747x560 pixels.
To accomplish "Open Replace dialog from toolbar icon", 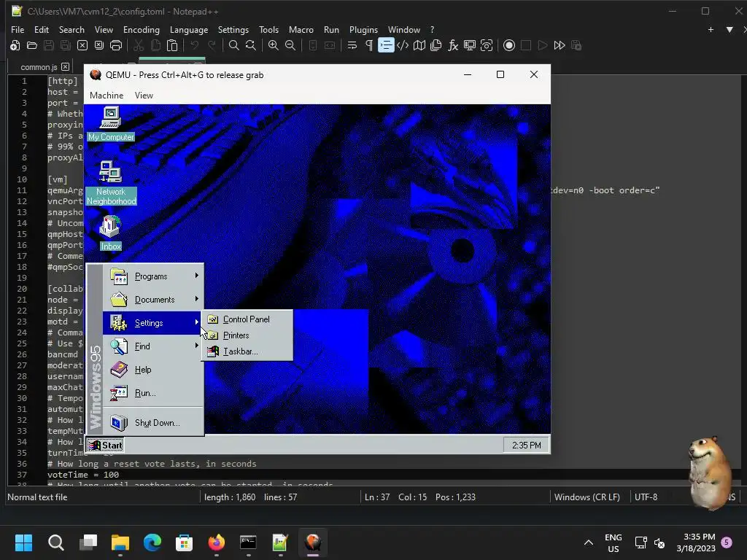I will (251, 45).
